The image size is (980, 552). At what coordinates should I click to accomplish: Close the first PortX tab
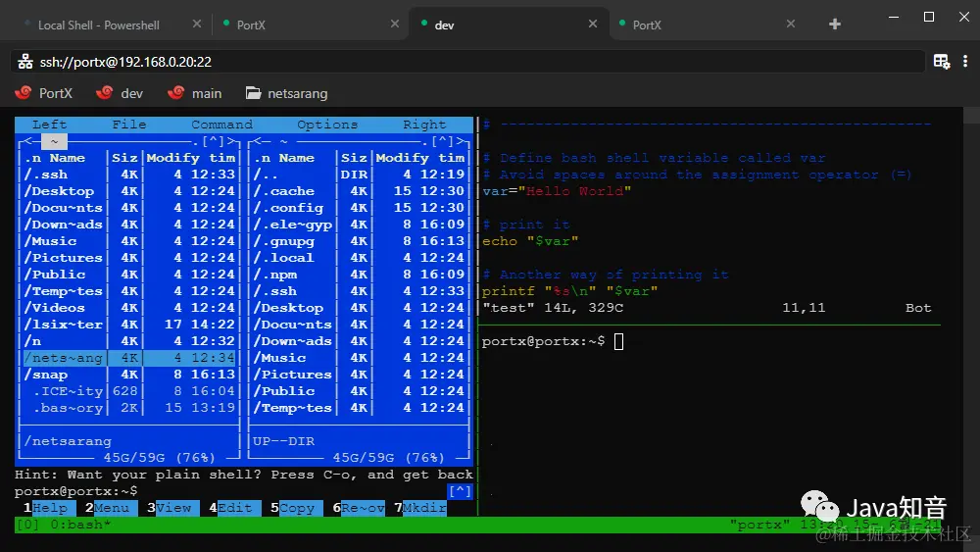pos(394,24)
